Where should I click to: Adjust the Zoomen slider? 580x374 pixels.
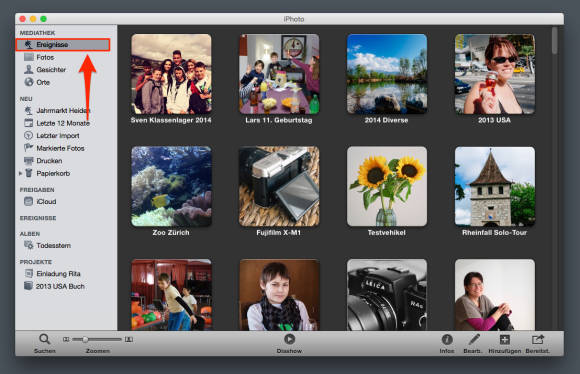(x=97, y=339)
